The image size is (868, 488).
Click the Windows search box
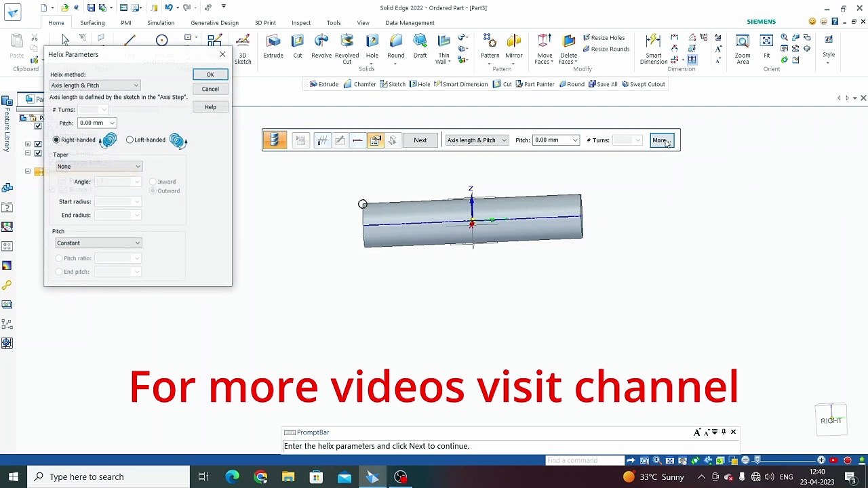click(x=108, y=476)
